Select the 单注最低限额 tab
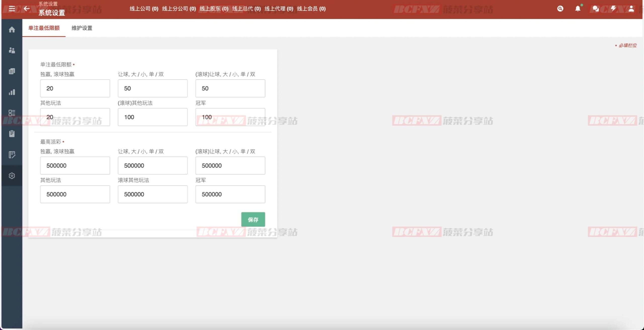Screen dimensions: 644x330 [x=44, y=28]
